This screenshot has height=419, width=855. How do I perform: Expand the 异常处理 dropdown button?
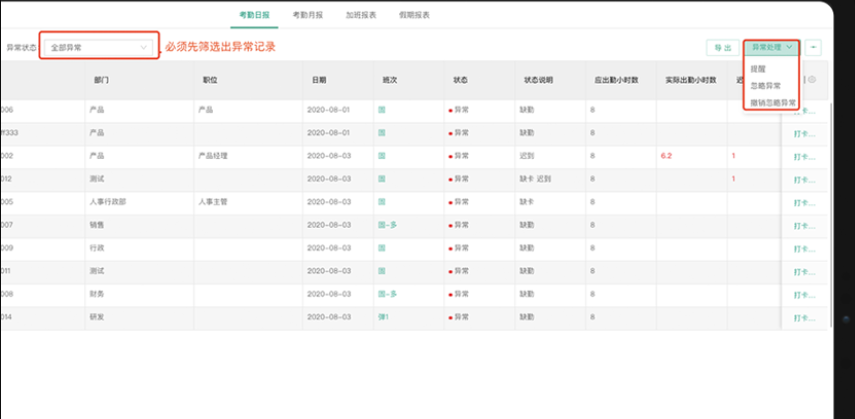point(773,47)
